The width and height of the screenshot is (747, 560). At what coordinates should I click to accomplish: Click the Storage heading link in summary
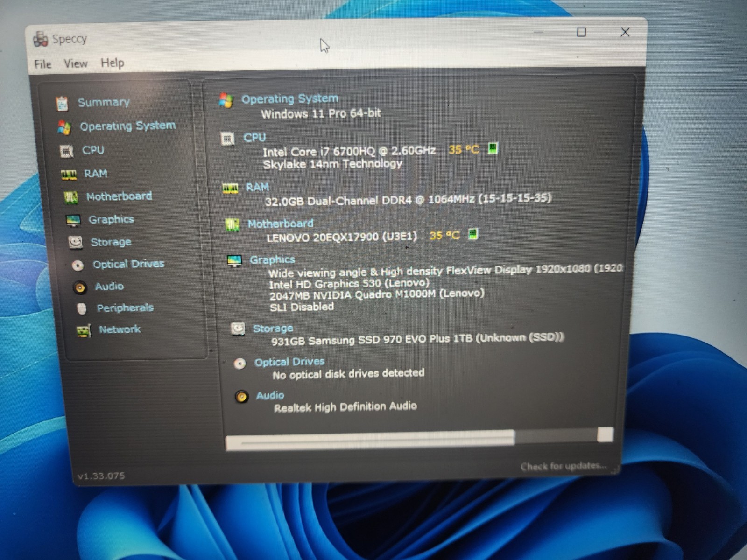click(273, 329)
